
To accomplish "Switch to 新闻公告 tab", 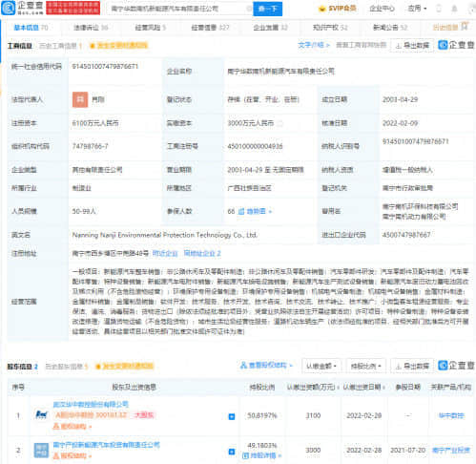I will tap(390, 28).
